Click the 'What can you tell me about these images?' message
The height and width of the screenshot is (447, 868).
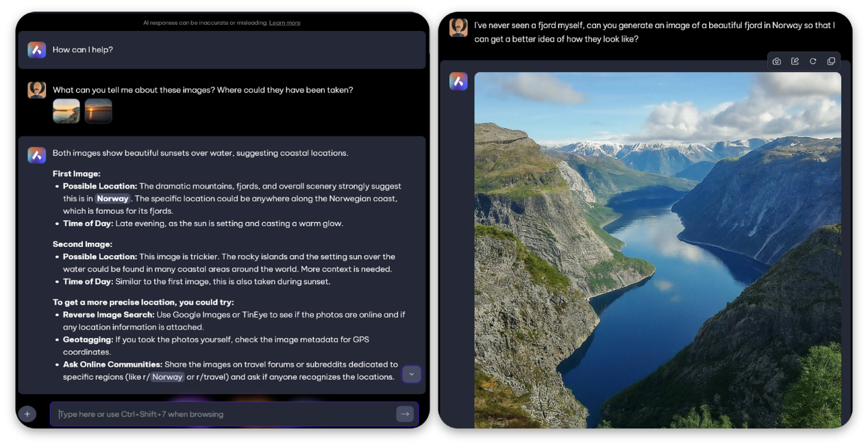click(203, 90)
